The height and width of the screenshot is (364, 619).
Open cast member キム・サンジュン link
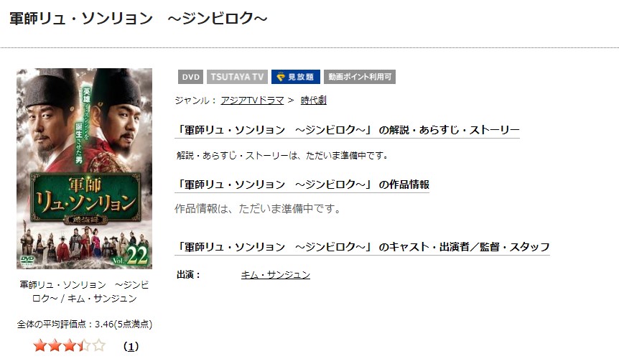coord(276,274)
